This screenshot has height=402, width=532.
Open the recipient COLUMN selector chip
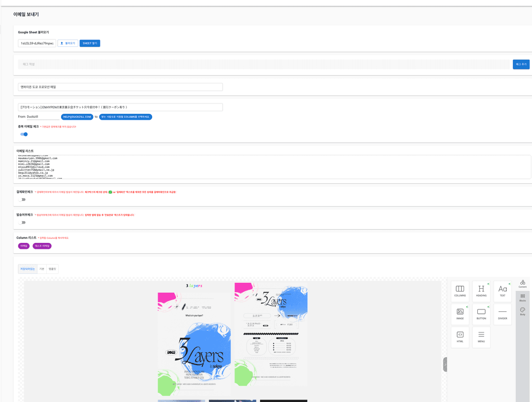[126, 117]
